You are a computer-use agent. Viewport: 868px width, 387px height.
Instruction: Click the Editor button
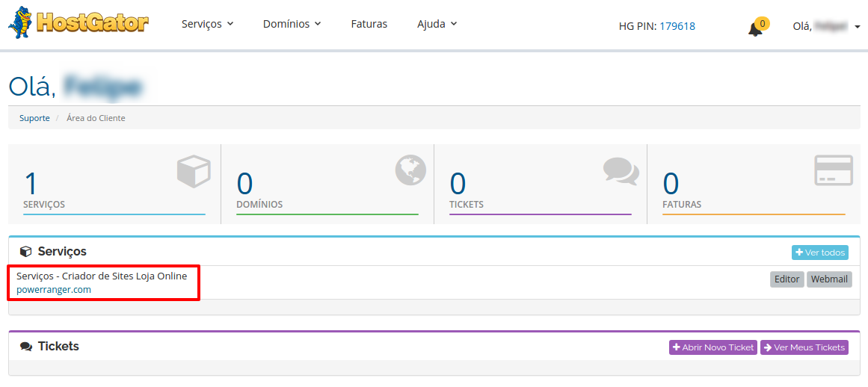coord(787,279)
